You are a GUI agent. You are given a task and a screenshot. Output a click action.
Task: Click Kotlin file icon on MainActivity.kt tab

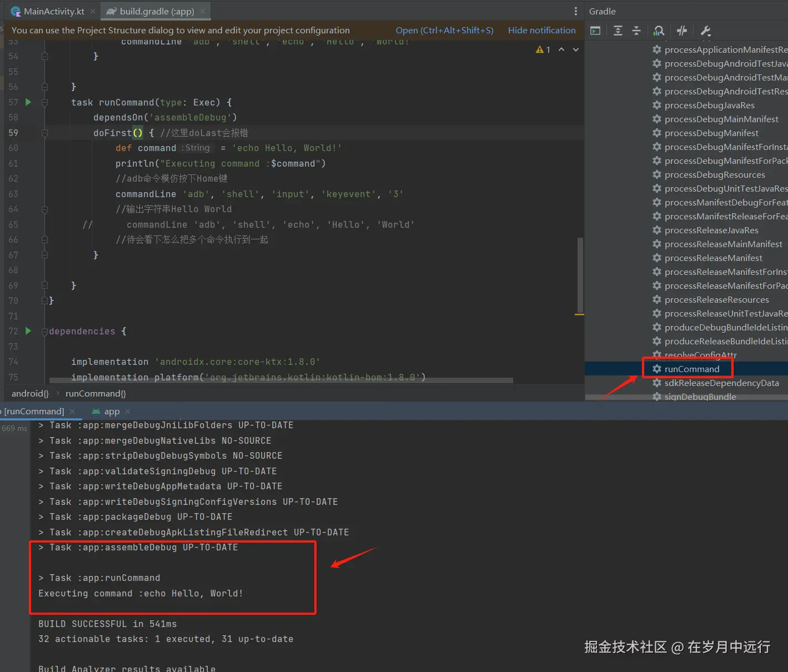coord(16,11)
